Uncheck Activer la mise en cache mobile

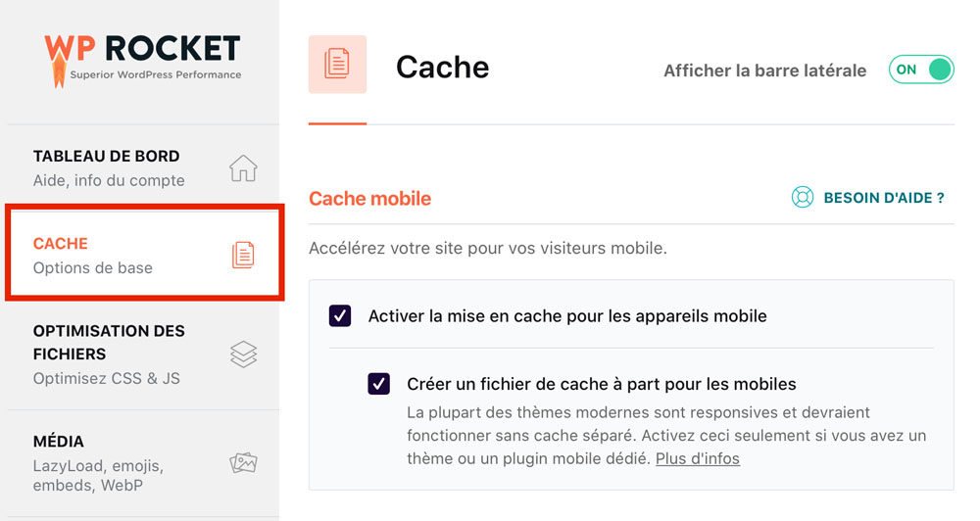pos(340,316)
